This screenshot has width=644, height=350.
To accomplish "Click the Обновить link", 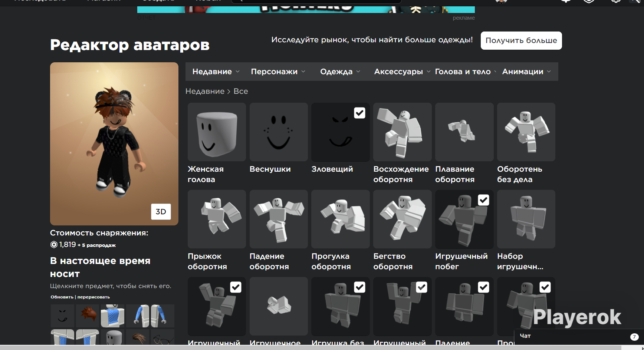I will pyautogui.click(x=62, y=297).
